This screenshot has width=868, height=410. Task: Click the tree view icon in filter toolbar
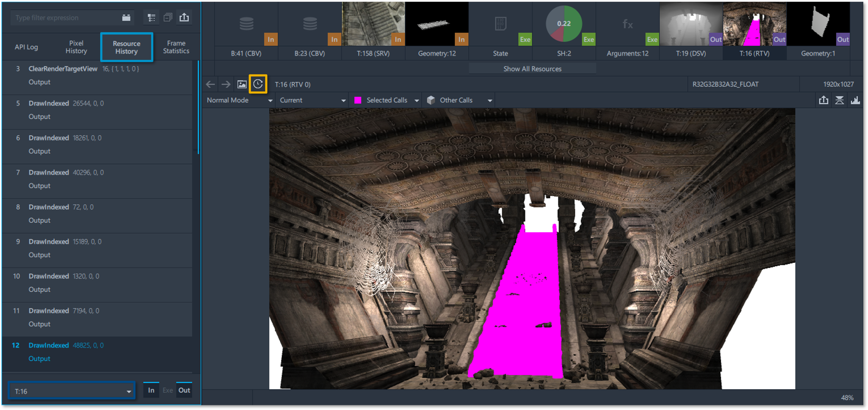(x=151, y=17)
